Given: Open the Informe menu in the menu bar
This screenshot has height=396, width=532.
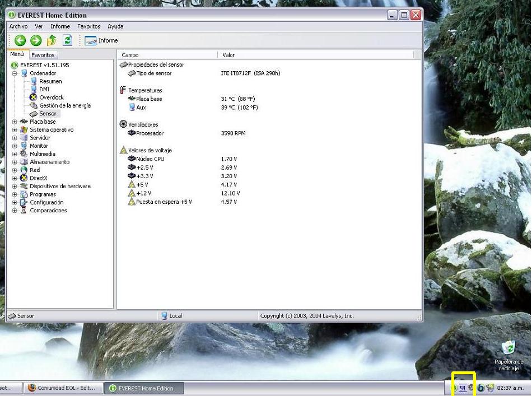Looking at the screenshot, I should [x=60, y=26].
